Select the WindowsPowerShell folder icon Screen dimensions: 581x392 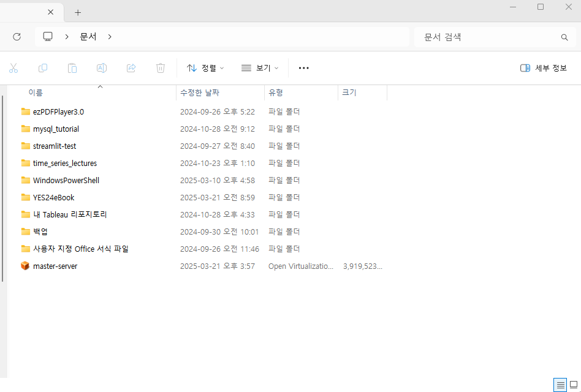coord(26,180)
